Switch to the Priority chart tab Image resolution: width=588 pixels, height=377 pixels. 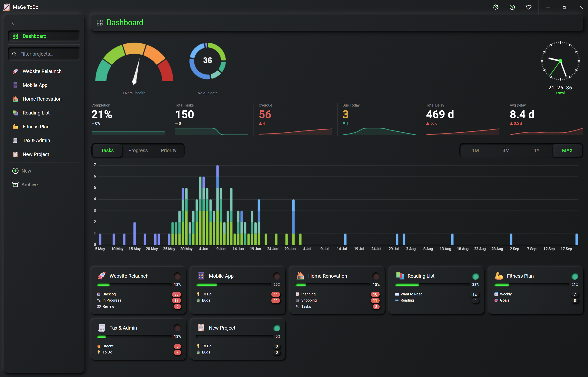coord(168,150)
